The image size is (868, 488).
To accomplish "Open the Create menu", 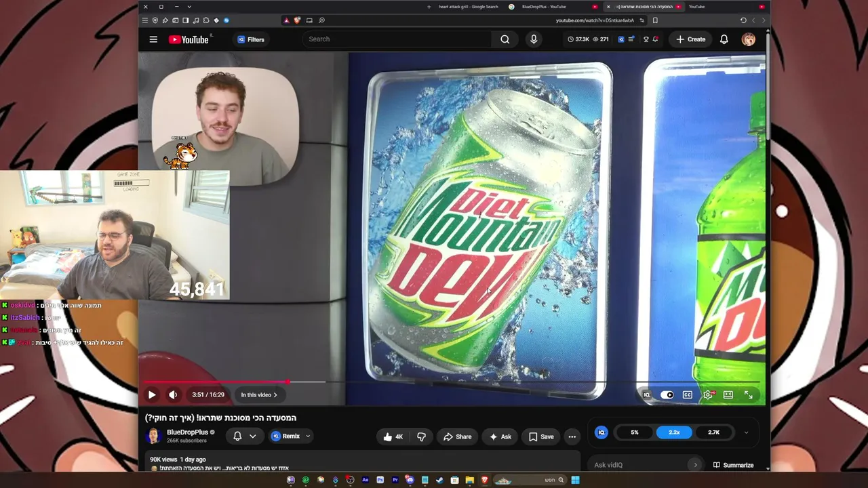I will pyautogui.click(x=690, y=39).
